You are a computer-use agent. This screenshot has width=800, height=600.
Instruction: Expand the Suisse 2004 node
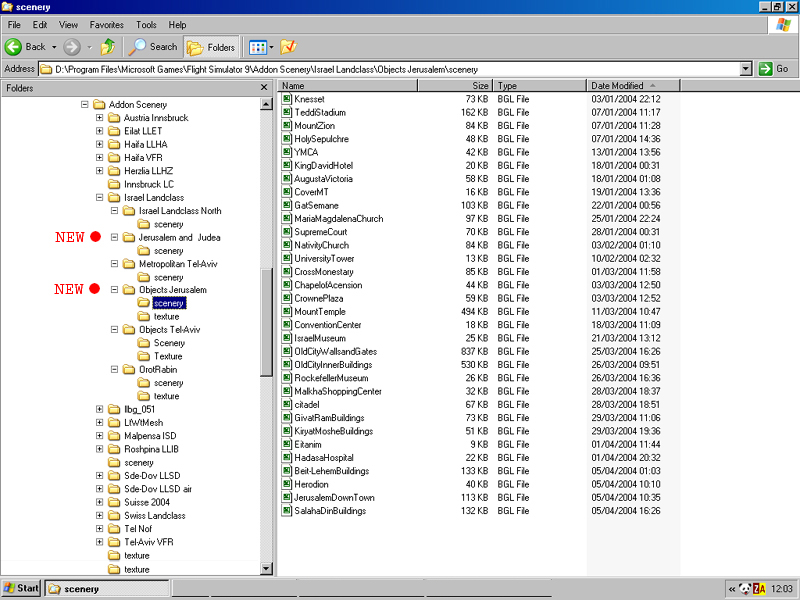pyautogui.click(x=99, y=502)
